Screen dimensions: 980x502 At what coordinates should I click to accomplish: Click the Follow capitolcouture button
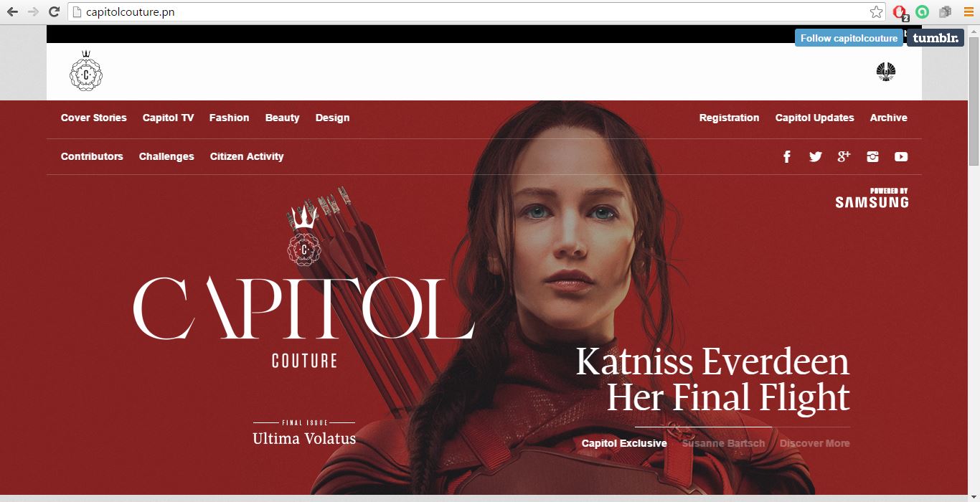point(849,38)
